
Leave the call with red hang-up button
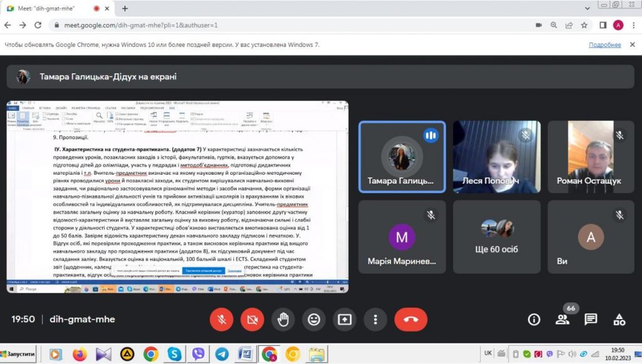[x=411, y=320]
